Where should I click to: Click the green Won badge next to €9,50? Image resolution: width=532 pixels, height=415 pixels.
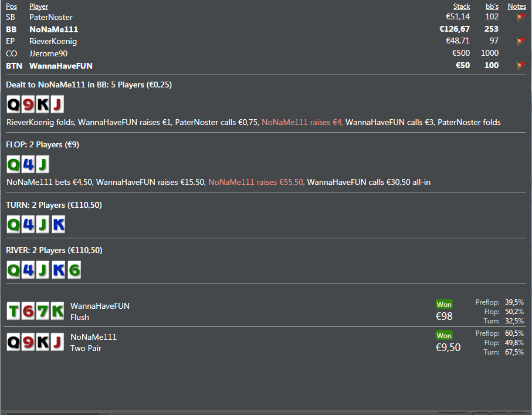444,336
